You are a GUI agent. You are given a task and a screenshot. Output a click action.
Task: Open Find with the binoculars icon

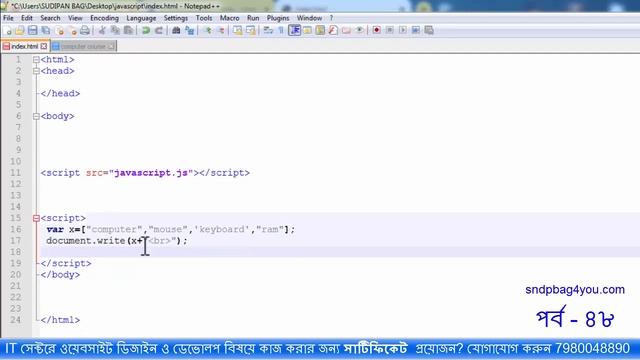pyautogui.click(x=176, y=30)
